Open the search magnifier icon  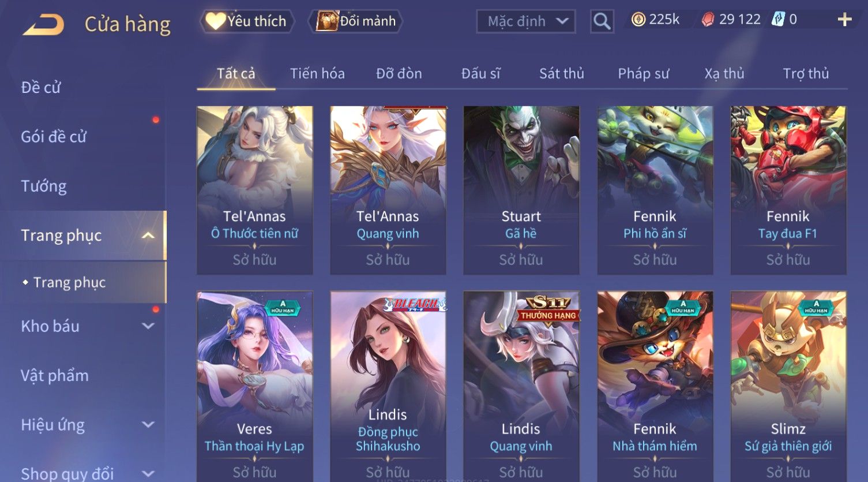click(602, 21)
